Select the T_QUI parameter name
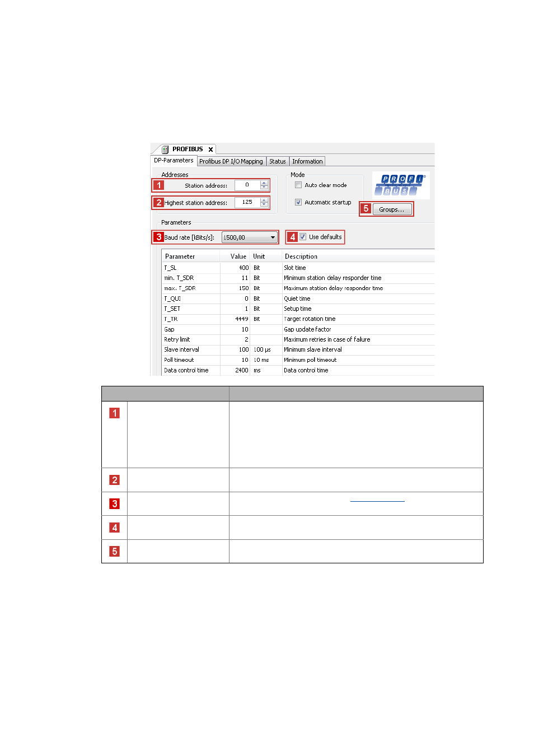 pos(172,298)
